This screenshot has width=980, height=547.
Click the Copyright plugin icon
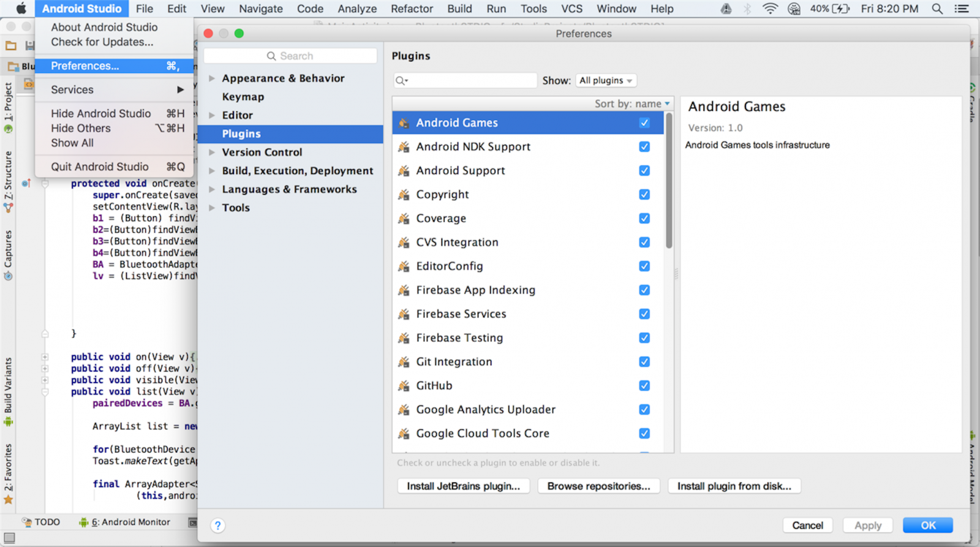pos(404,194)
